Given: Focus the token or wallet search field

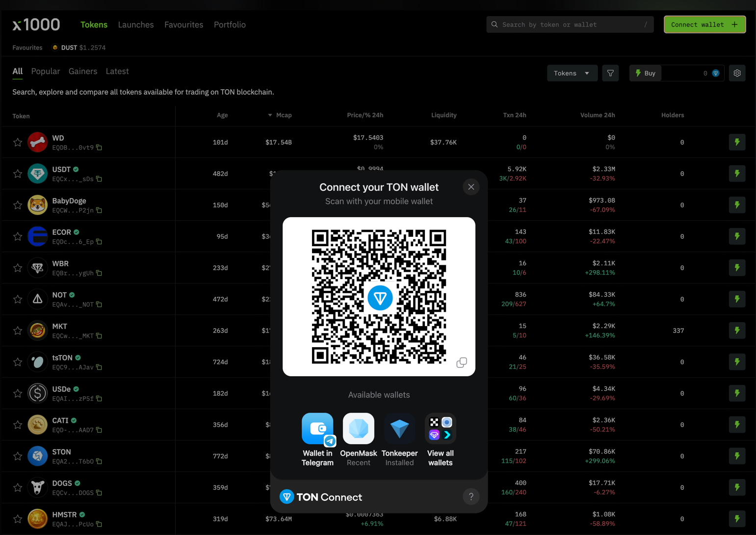Looking at the screenshot, I should [569, 25].
